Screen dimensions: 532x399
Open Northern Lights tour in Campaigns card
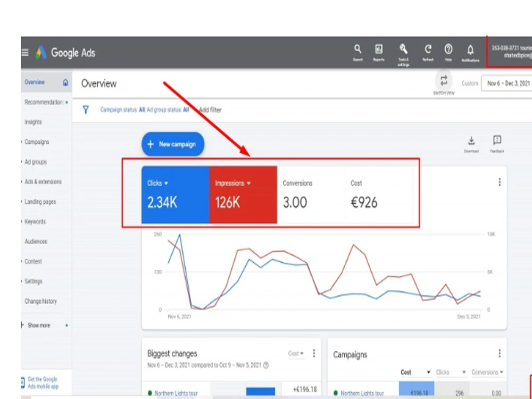pos(362,393)
